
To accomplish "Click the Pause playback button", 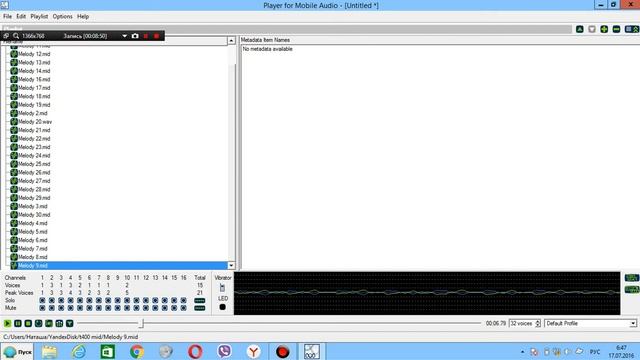I will (x=18, y=323).
